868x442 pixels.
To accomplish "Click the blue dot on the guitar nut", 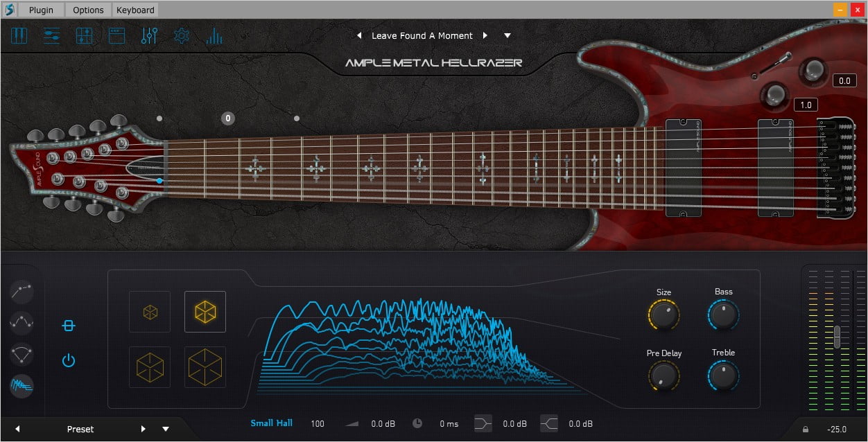I will point(159,181).
